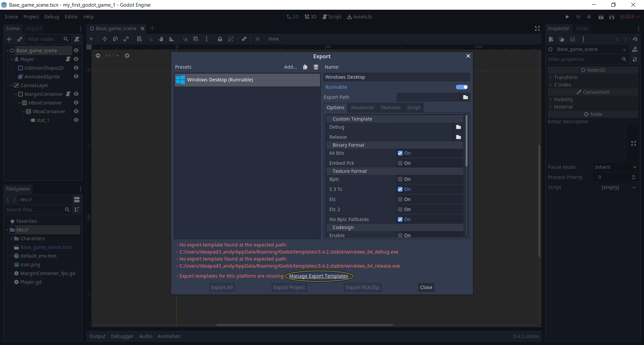
Task: Enable Embed Pck checkbox
Action: (x=400, y=163)
